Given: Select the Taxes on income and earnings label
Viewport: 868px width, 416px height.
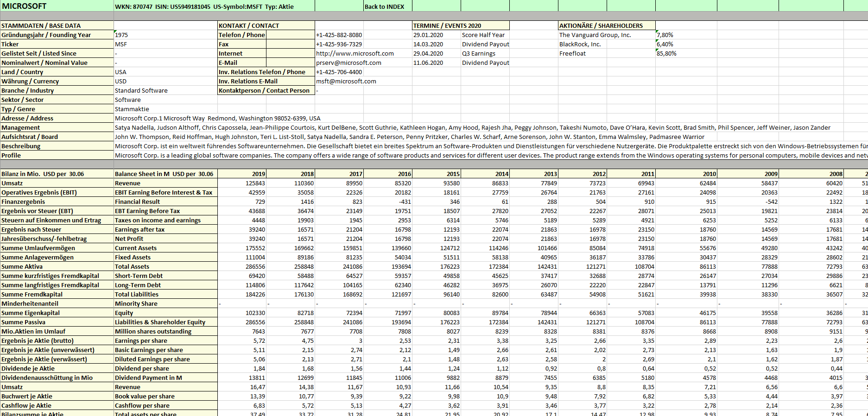Looking at the screenshot, I should tap(166, 220).
